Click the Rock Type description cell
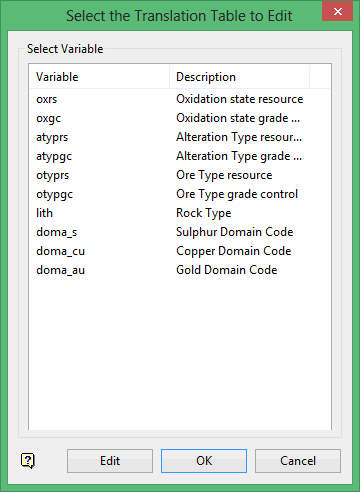This screenshot has width=360, height=492. click(x=204, y=213)
